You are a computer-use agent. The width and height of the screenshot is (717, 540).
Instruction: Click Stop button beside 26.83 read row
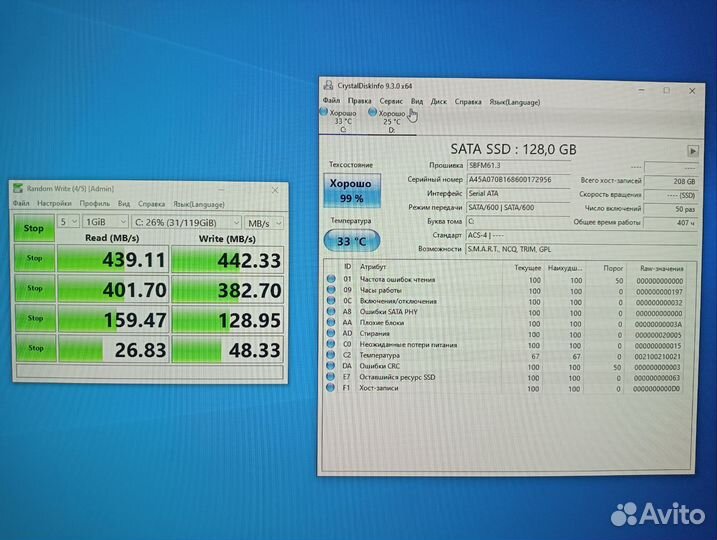[x=36, y=348]
